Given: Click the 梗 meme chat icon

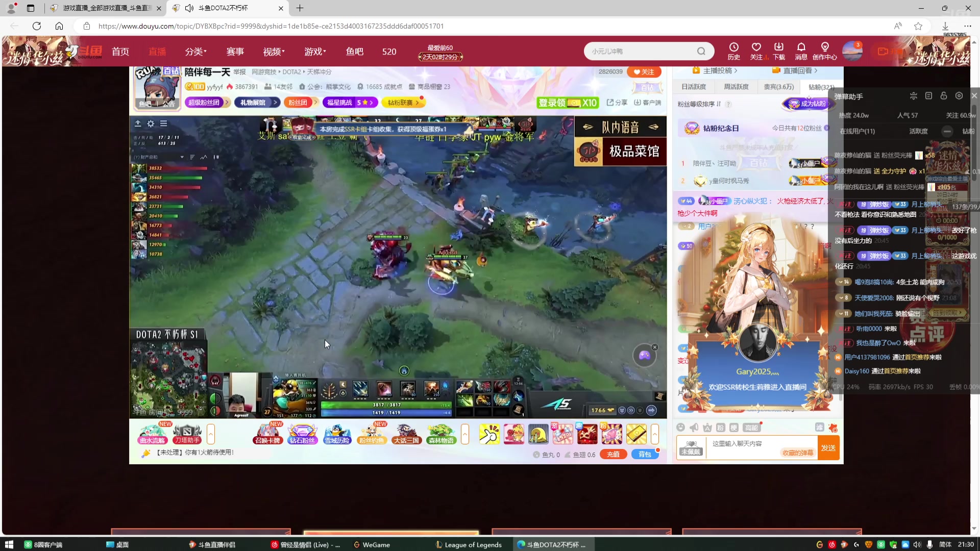Looking at the screenshot, I should pyautogui.click(x=734, y=428).
